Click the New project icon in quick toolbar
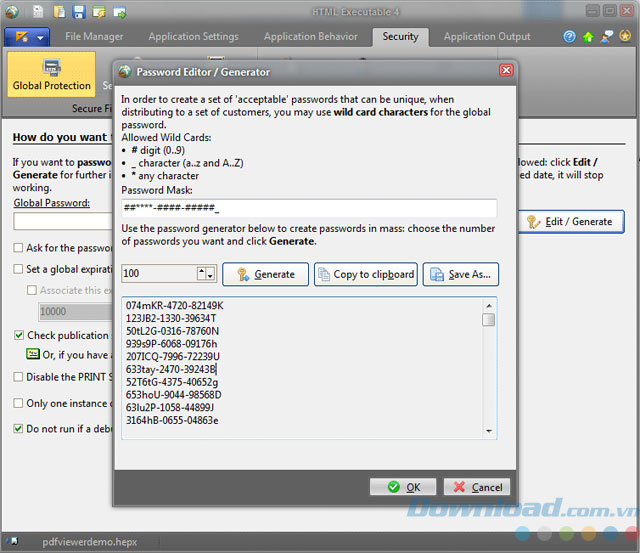This screenshot has height=553, width=640. (x=38, y=11)
